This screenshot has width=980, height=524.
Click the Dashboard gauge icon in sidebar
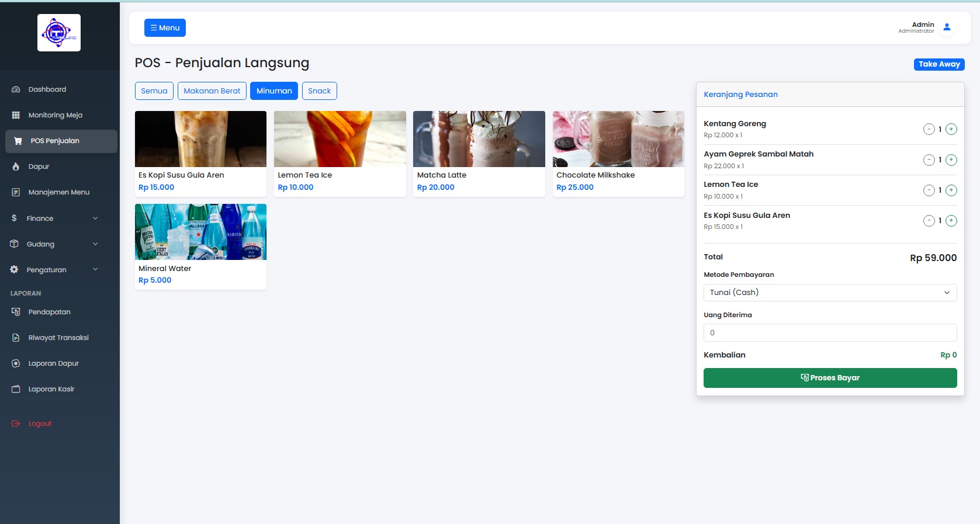[x=16, y=89]
